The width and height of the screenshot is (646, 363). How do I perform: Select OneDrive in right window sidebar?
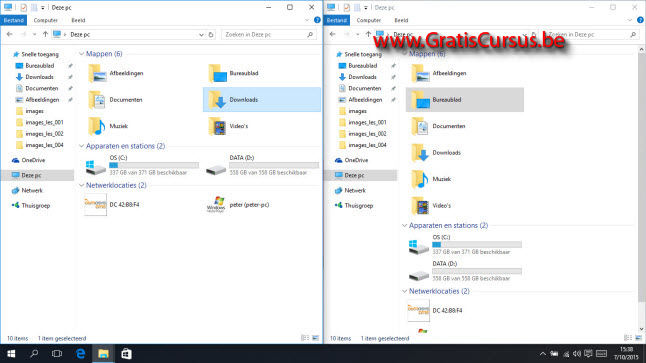click(x=352, y=160)
